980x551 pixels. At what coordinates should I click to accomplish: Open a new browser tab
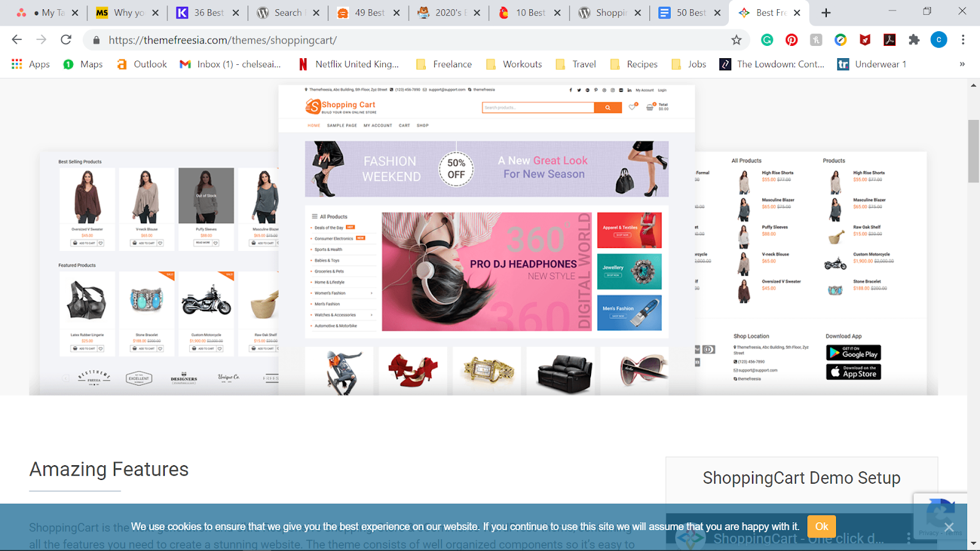826,13
